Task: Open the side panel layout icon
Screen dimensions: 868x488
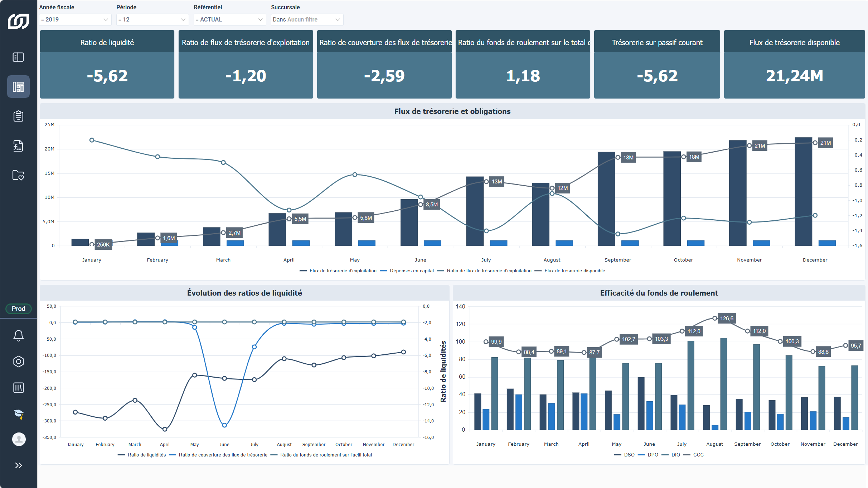Action: [x=18, y=57]
